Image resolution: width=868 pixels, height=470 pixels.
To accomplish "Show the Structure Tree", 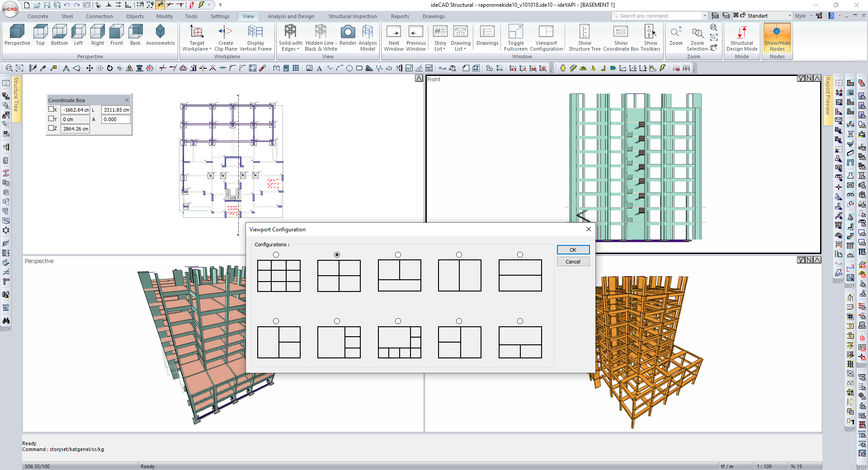I will click(x=584, y=32).
